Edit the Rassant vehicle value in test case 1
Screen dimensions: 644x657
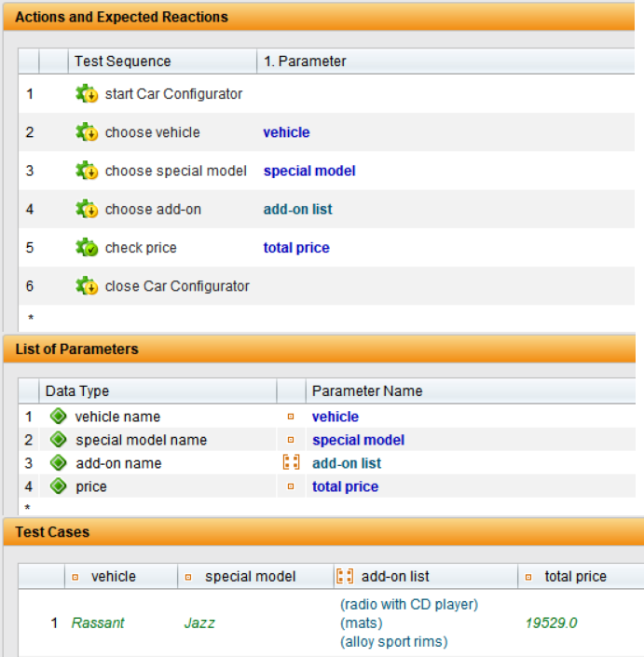(x=98, y=623)
